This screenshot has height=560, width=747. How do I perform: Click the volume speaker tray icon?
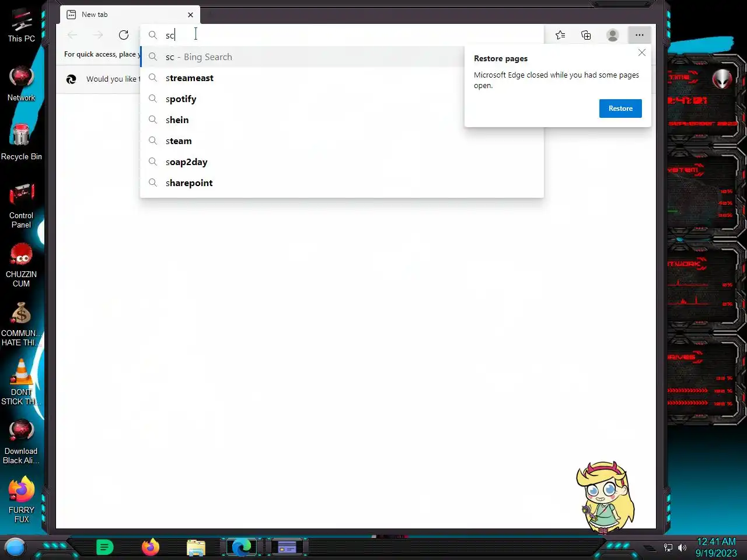[x=682, y=548]
